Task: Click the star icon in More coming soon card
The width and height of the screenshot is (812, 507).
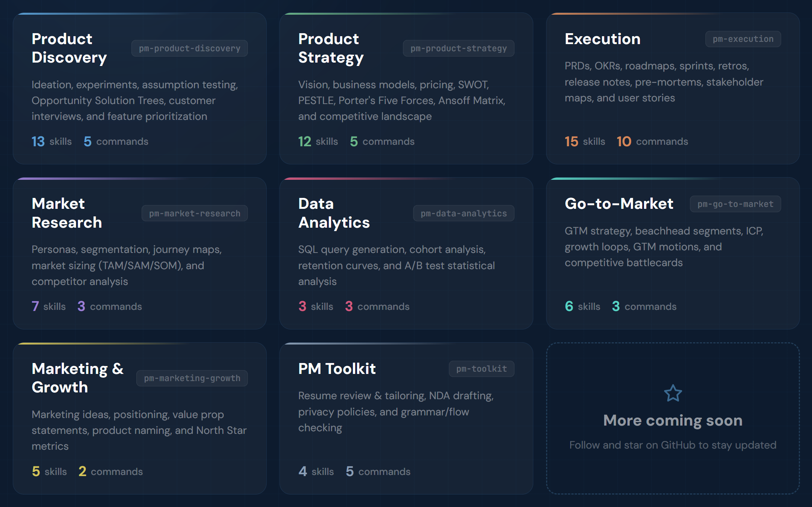Action: coord(673,393)
